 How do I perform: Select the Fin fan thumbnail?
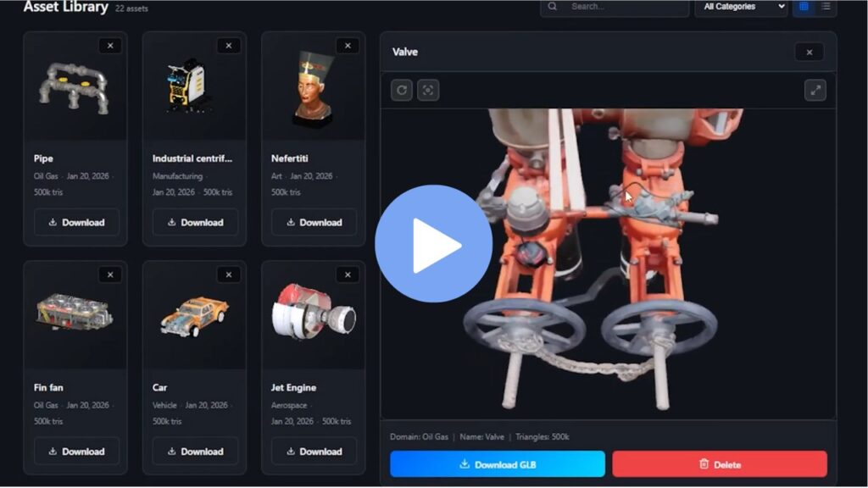coord(75,313)
